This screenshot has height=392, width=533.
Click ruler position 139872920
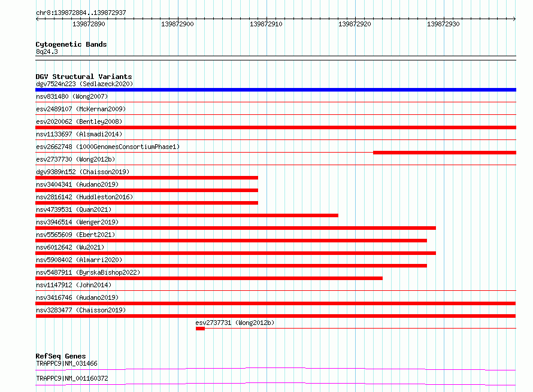pyautogui.click(x=355, y=24)
